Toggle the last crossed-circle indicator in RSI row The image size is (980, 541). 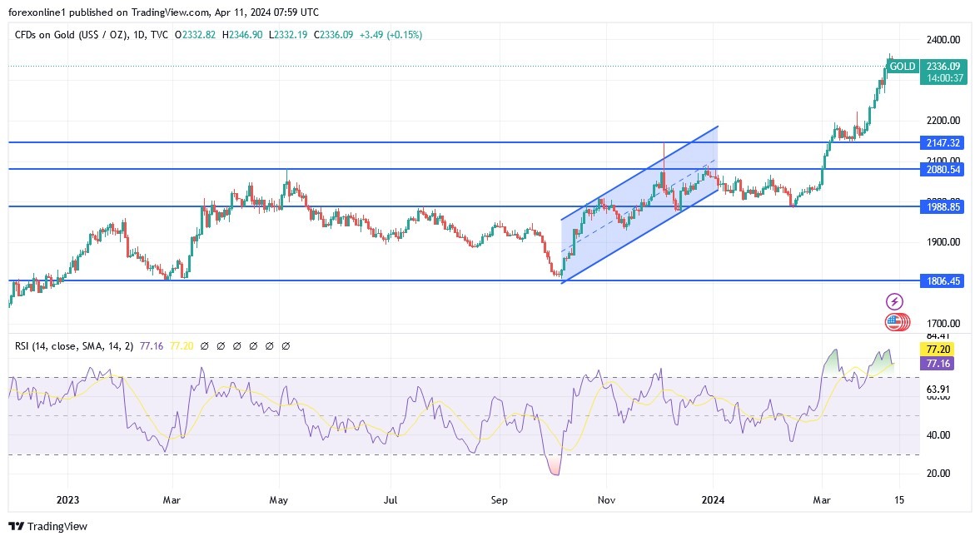(286, 345)
